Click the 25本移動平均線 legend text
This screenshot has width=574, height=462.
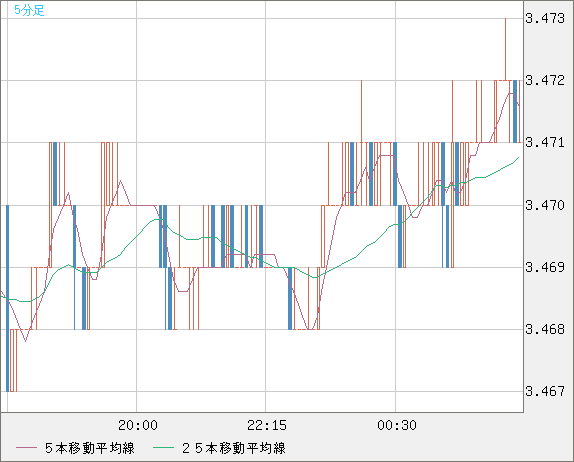pyautogui.click(x=234, y=448)
